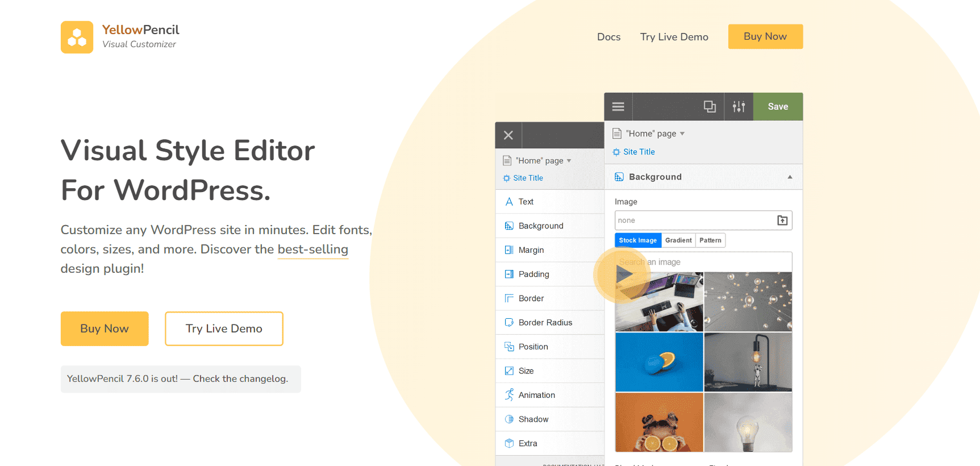Image resolution: width=980 pixels, height=466 pixels.
Task: Click the Position property icon
Action: tap(509, 347)
